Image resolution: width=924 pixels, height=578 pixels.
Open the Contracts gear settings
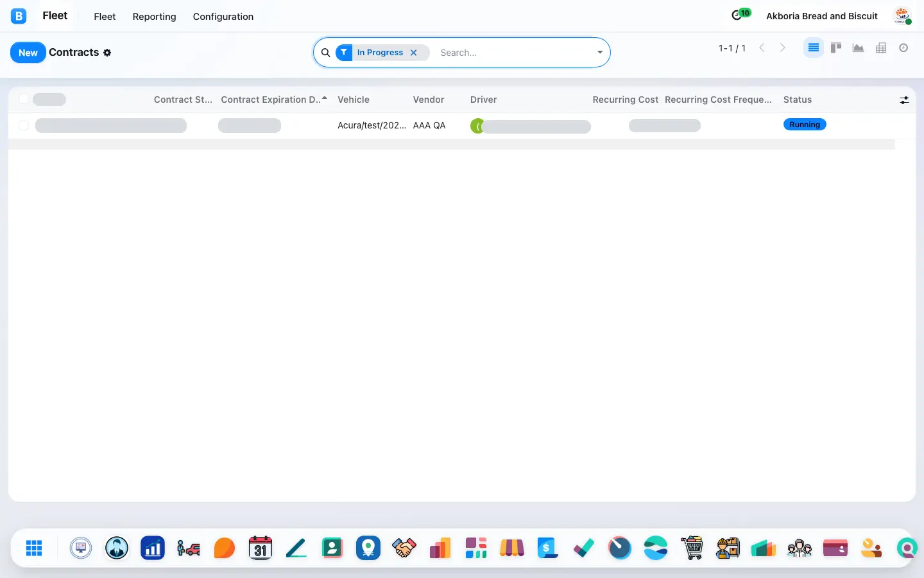[107, 53]
